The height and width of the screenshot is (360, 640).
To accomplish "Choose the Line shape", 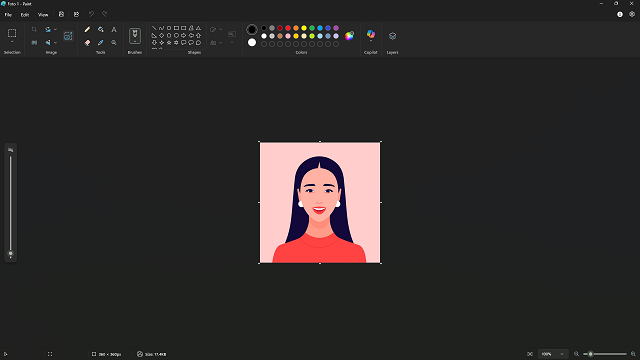I will (154, 28).
